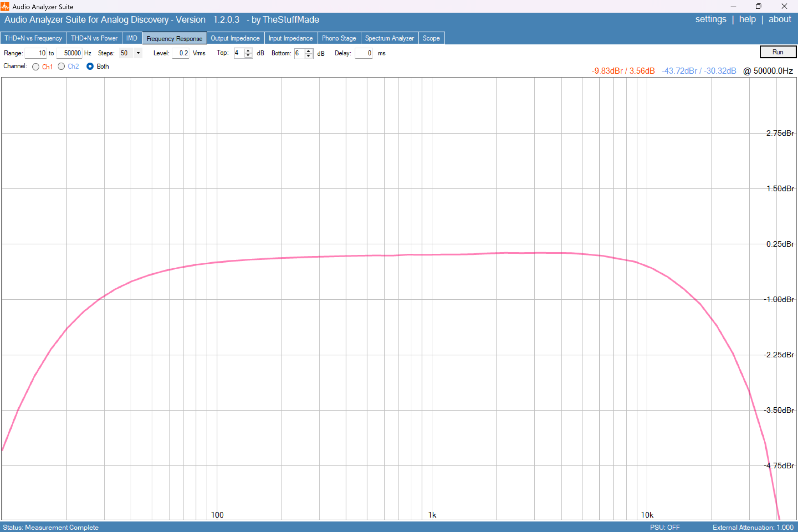This screenshot has height=532, width=798.
Task: Restore down the application window
Action: coord(758,6)
